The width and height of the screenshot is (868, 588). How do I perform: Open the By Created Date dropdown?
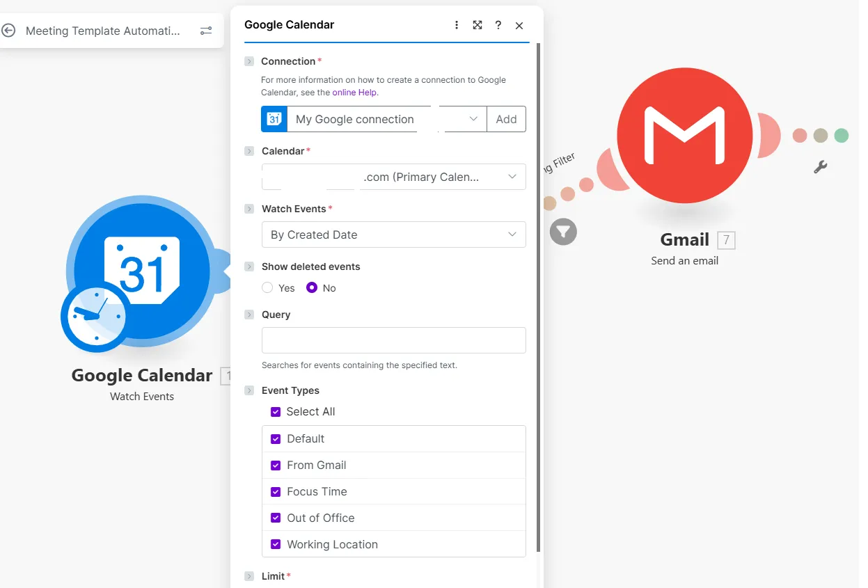tap(394, 235)
